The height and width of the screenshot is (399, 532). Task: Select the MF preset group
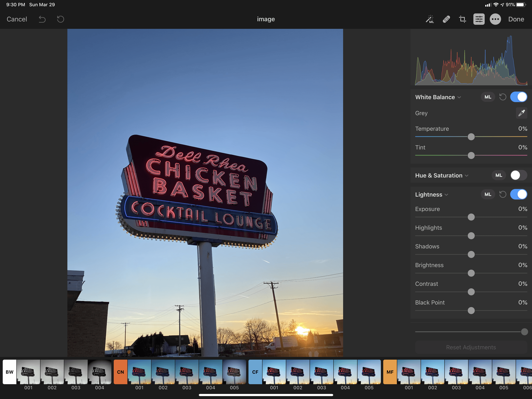point(390,372)
